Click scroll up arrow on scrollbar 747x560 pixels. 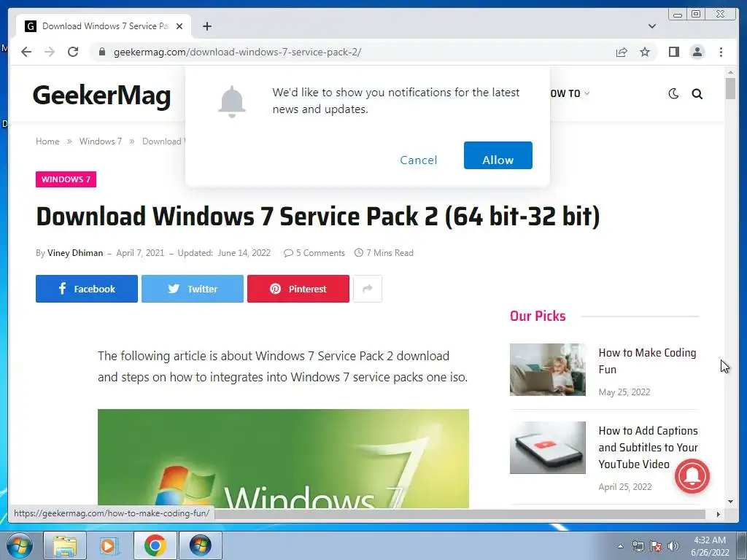click(x=730, y=72)
